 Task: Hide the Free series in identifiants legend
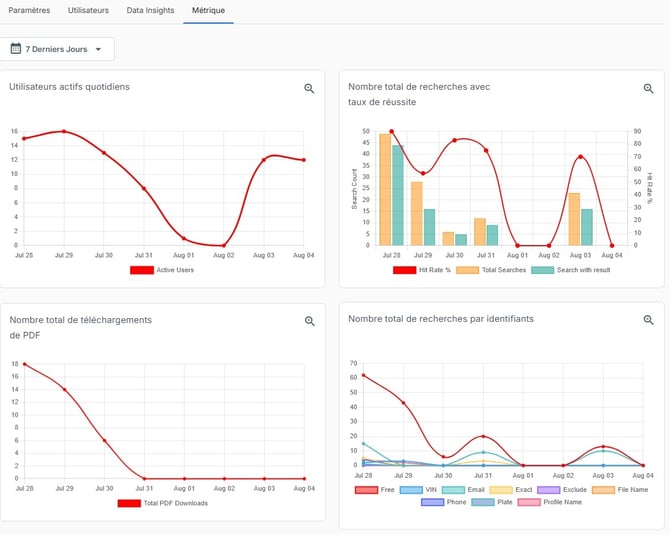tap(375, 490)
